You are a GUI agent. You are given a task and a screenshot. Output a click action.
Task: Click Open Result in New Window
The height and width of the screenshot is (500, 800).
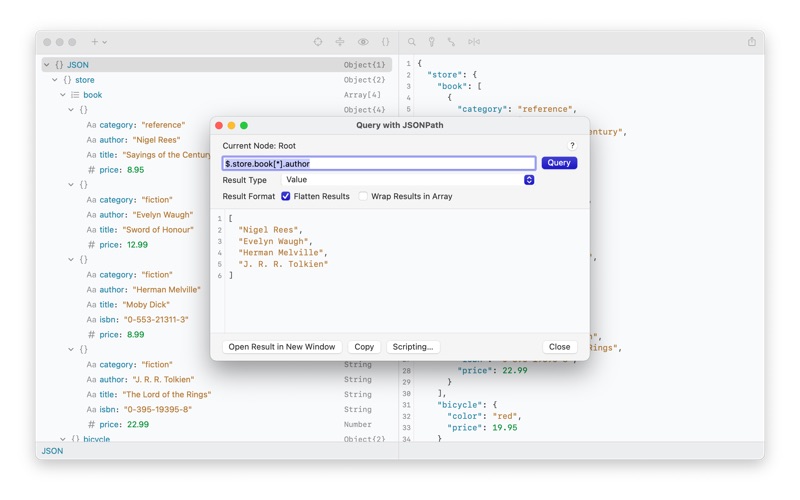tap(282, 347)
